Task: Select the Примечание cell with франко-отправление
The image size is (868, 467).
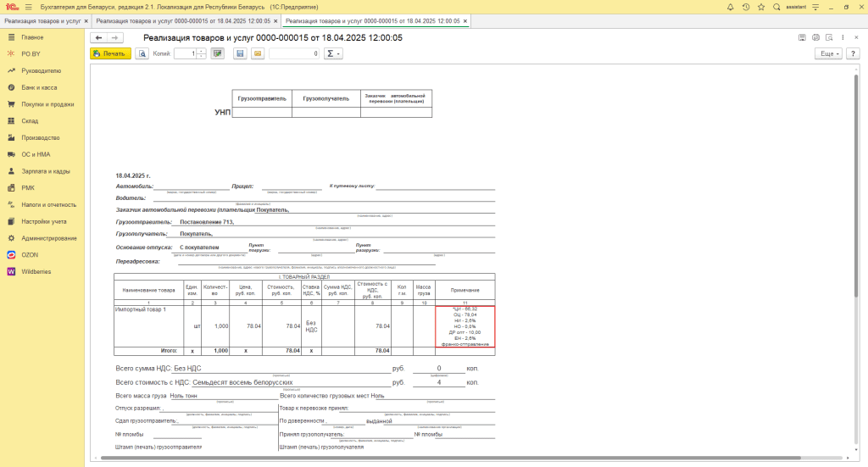Action: pyautogui.click(x=465, y=326)
